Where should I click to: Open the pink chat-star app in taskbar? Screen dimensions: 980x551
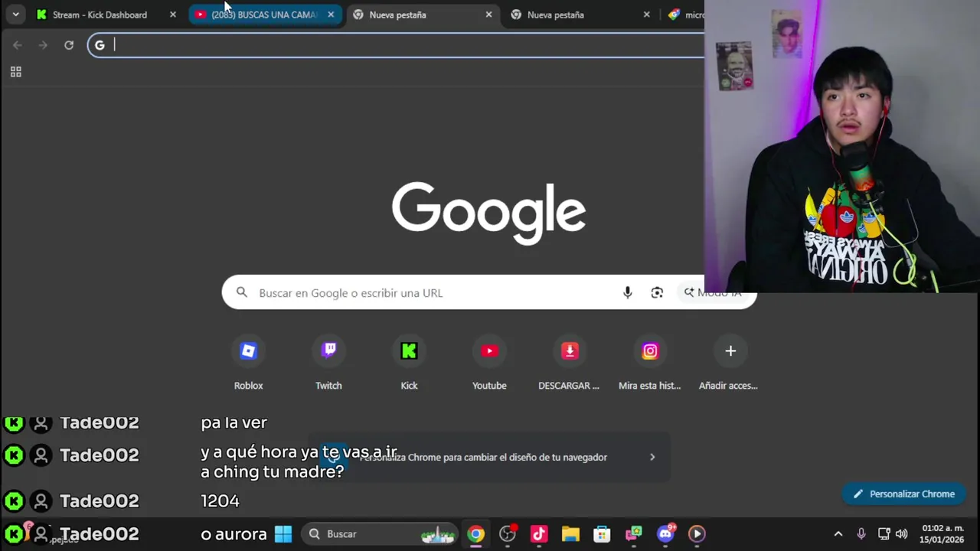[633, 533]
